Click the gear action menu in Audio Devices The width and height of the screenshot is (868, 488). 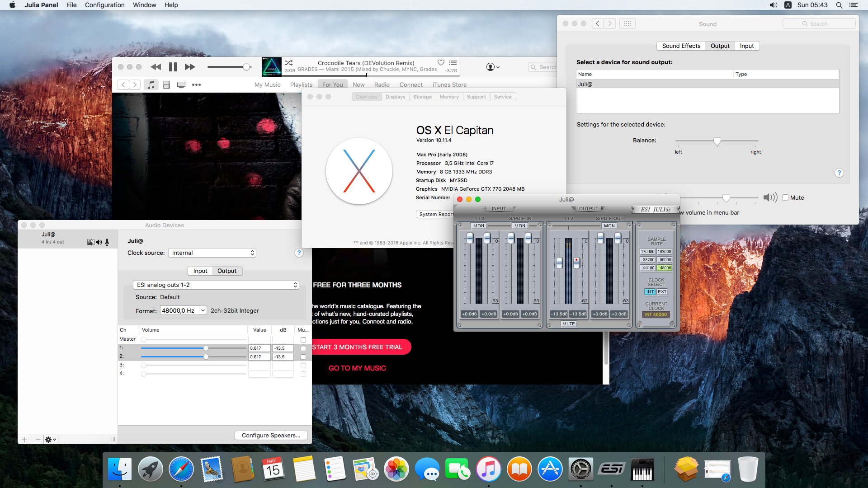pyautogui.click(x=50, y=440)
